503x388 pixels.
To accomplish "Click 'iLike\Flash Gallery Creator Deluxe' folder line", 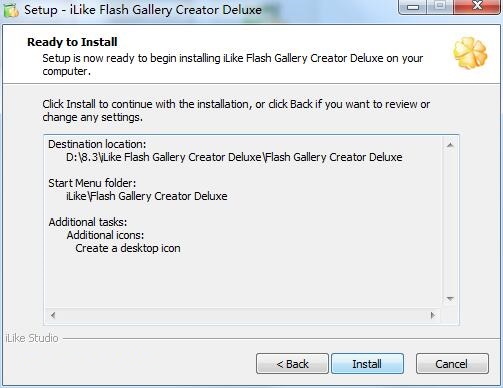I will pyautogui.click(x=147, y=196).
